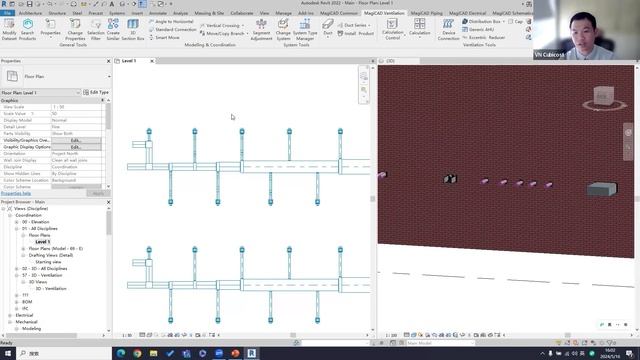The width and height of the screenshot is (640, 360).
Task: Click the Install Product tool
Action: (356, 33)
